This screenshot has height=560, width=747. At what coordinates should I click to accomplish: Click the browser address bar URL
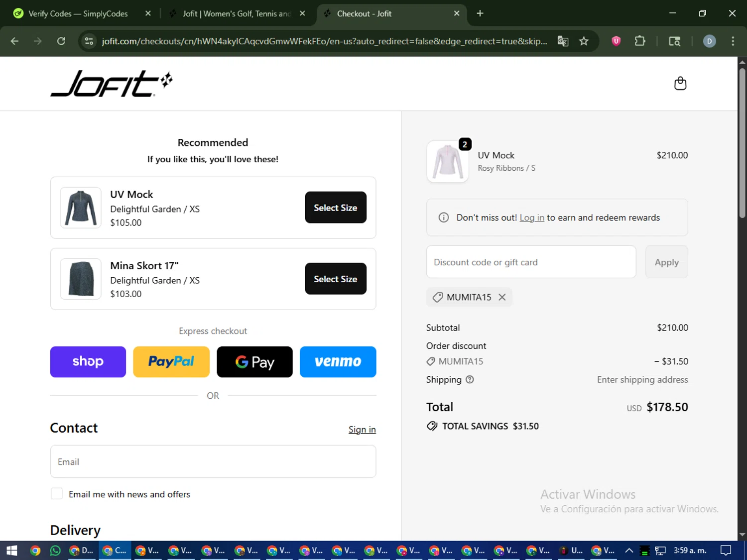[x=324, y=41]
